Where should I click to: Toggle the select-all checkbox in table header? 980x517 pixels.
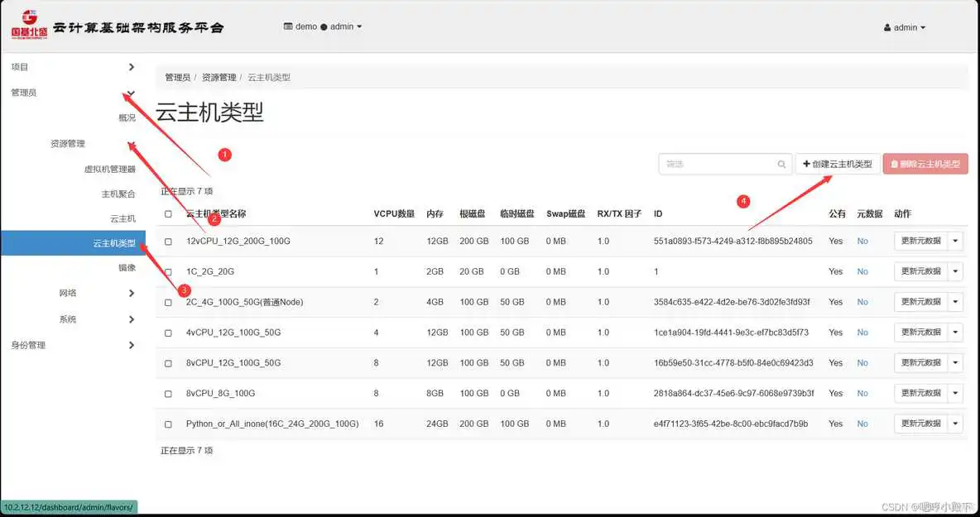[x=167, y=213]
